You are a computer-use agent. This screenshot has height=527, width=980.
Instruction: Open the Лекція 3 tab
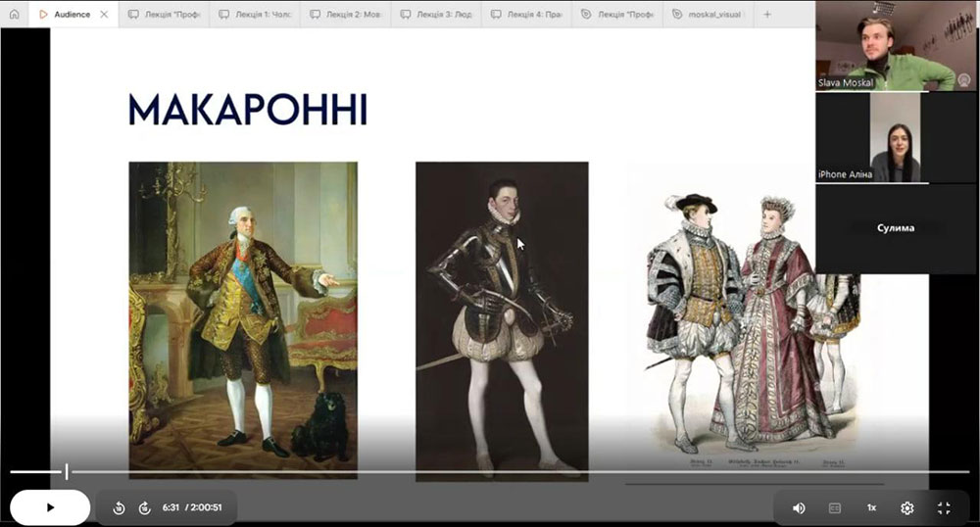(x=436, y=15)
